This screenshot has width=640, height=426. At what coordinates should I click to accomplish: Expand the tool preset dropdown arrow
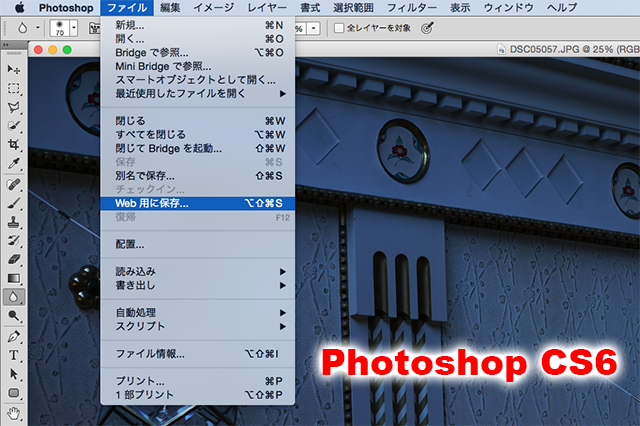point(38,28)
